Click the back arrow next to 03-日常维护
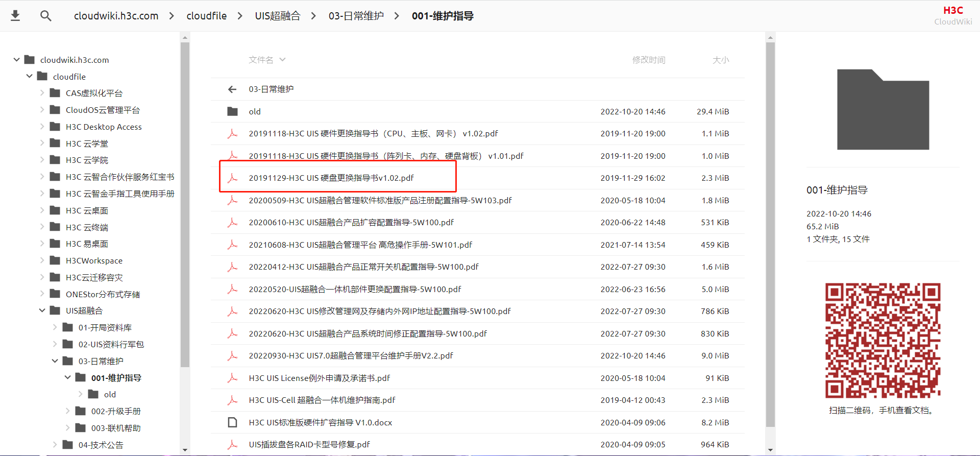The width and height of the screenshot is (980, 456). point(232,89)
